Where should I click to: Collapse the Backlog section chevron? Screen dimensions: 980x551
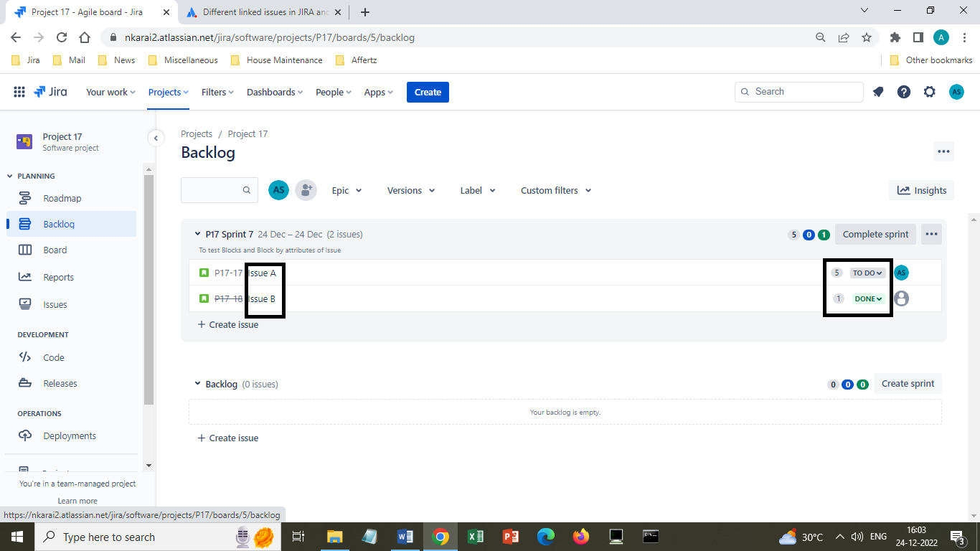[x=198, y=384]
